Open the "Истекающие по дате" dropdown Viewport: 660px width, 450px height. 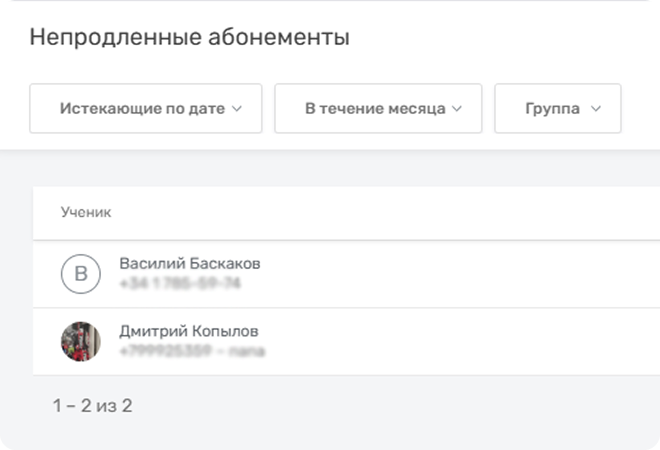pos(146,109)
